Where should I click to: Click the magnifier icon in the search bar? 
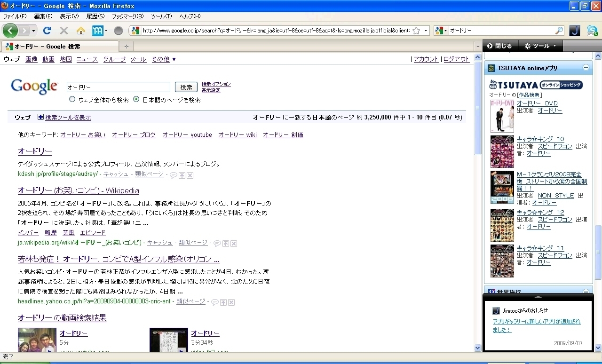559,31
